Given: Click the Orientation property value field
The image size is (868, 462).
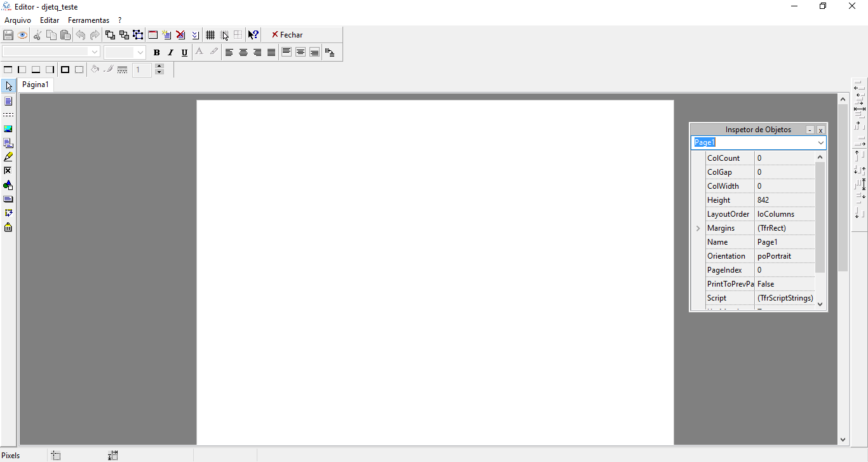Looking at the screenshot, I should tap(784, 256).
